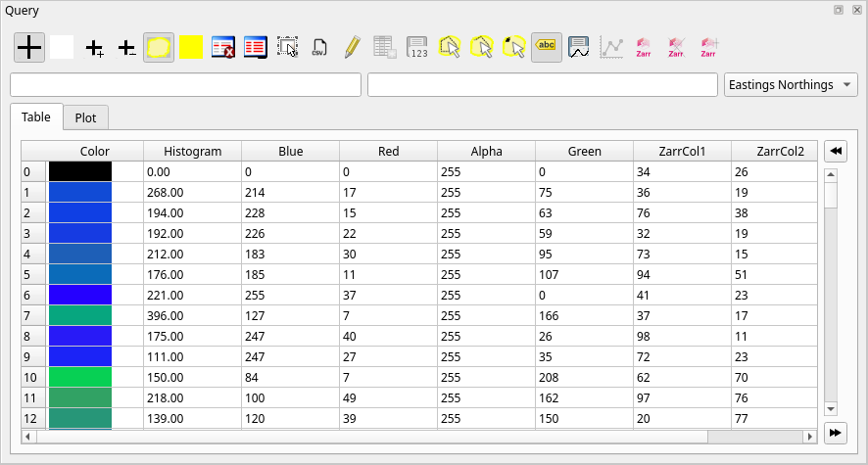
Task: Select the yellow point pointer tool
Action: [x=513, y=48]
